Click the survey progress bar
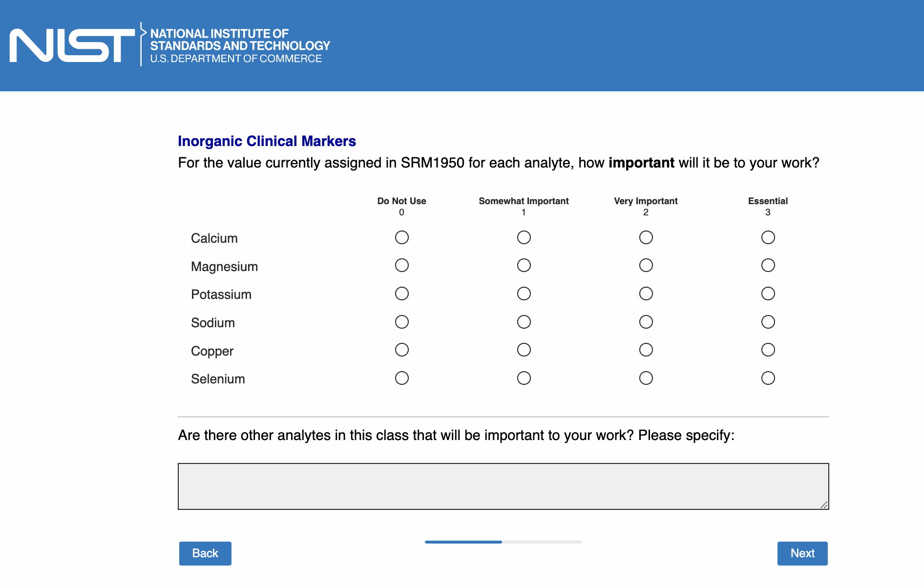The width and height of the screenshot is (924, 588). [503, 542]
